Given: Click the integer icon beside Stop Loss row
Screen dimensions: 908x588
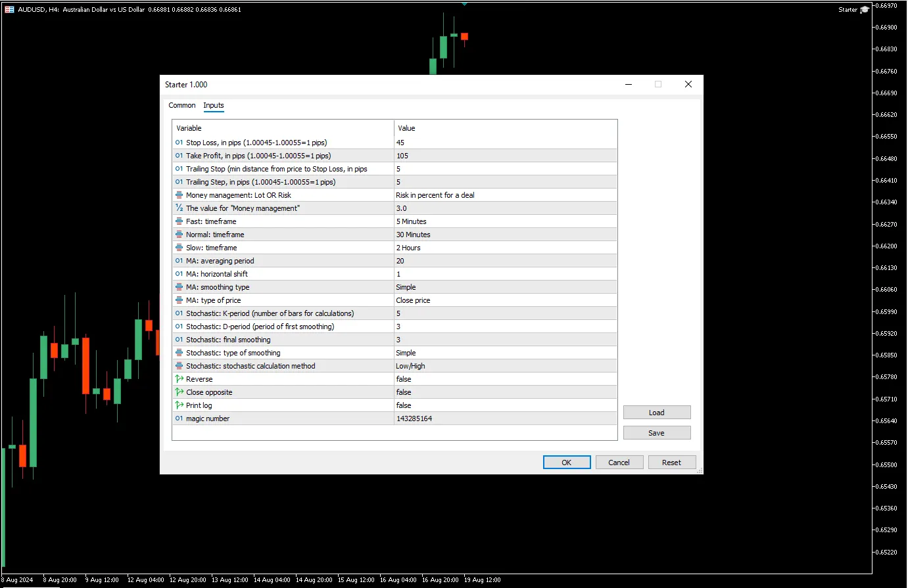Looking at the screenshot, I should [x=179, y=143].
